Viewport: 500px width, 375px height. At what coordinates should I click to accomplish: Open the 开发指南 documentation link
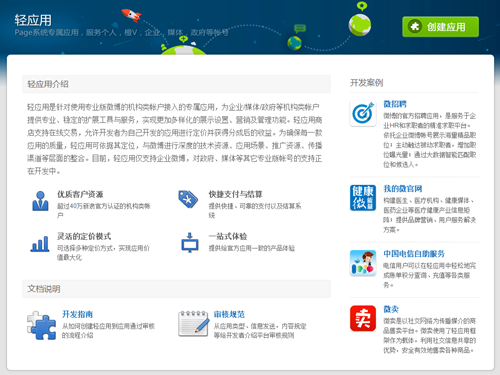77,314
